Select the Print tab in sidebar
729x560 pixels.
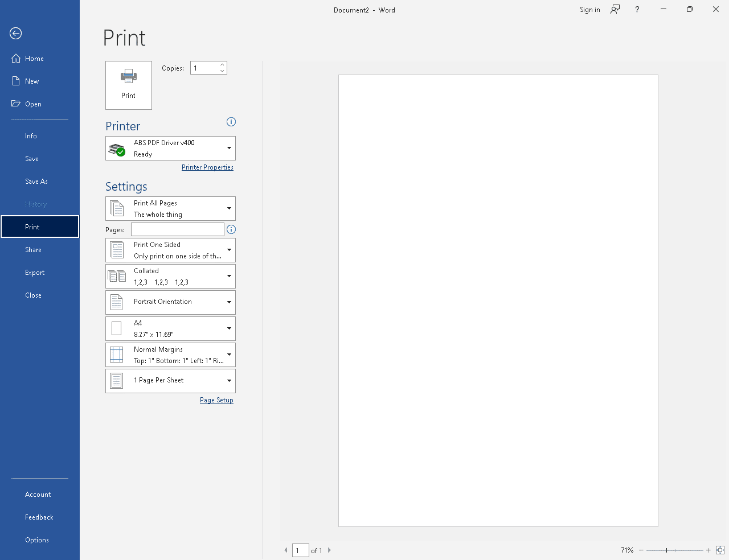(x=40, y=227)
